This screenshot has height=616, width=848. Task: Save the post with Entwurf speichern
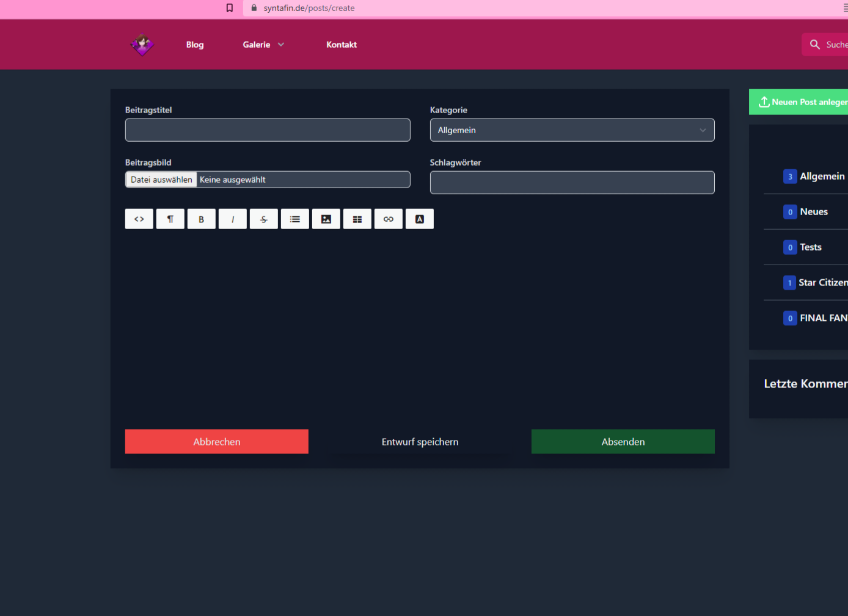coord(420,442)
